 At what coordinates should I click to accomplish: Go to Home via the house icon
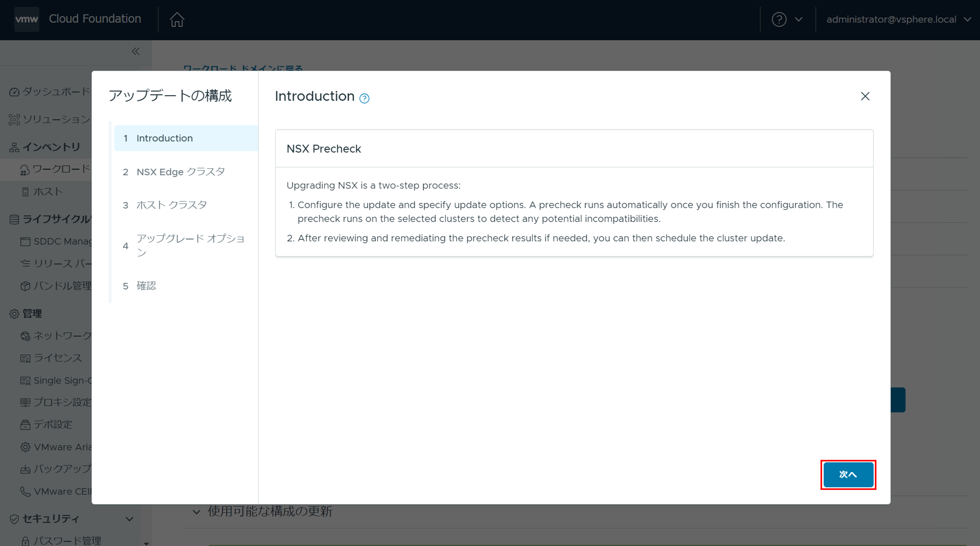(x=177, y=19)
